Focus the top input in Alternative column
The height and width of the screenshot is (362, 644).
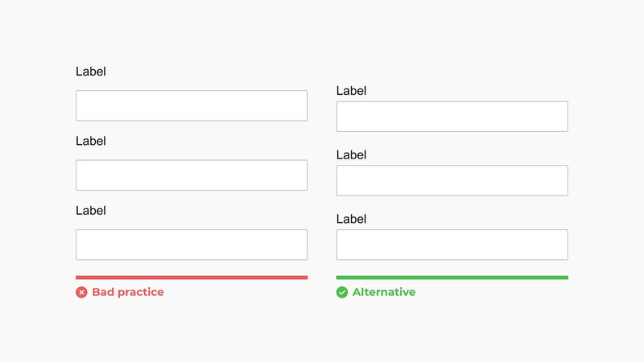(x=452, y=117)
